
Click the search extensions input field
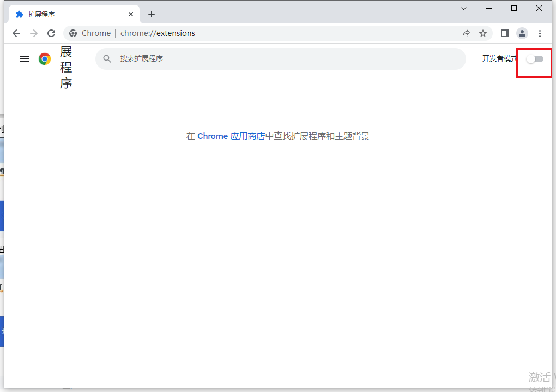(281, 59)
